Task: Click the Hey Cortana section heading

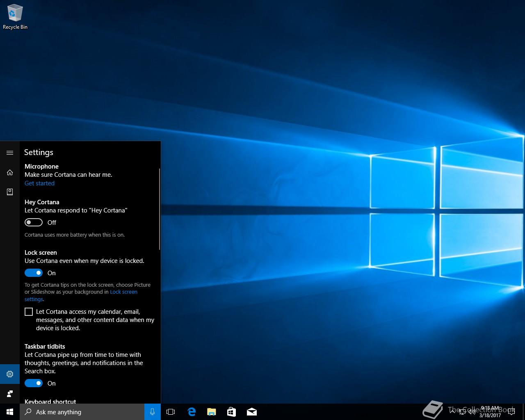Action: (42, 202)
